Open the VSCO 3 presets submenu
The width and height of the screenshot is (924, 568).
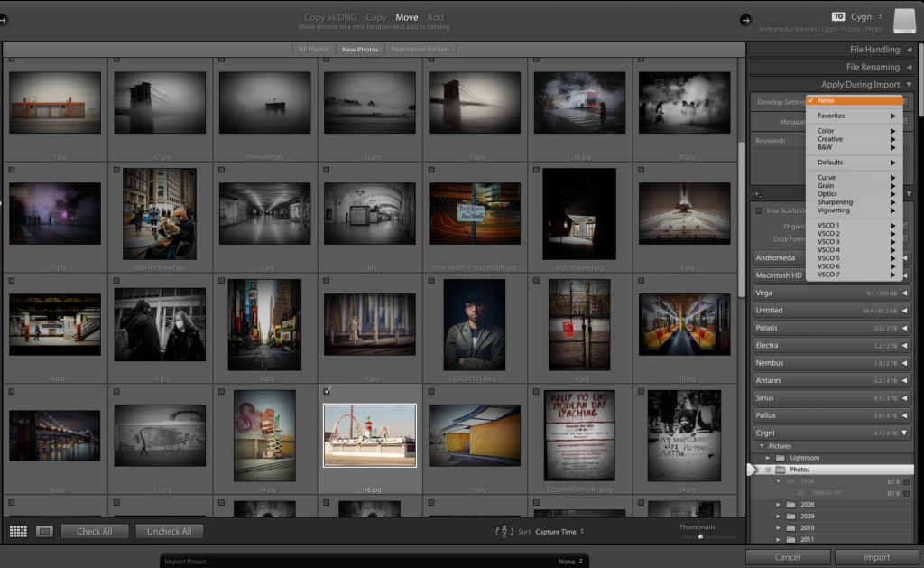[855, 242]
